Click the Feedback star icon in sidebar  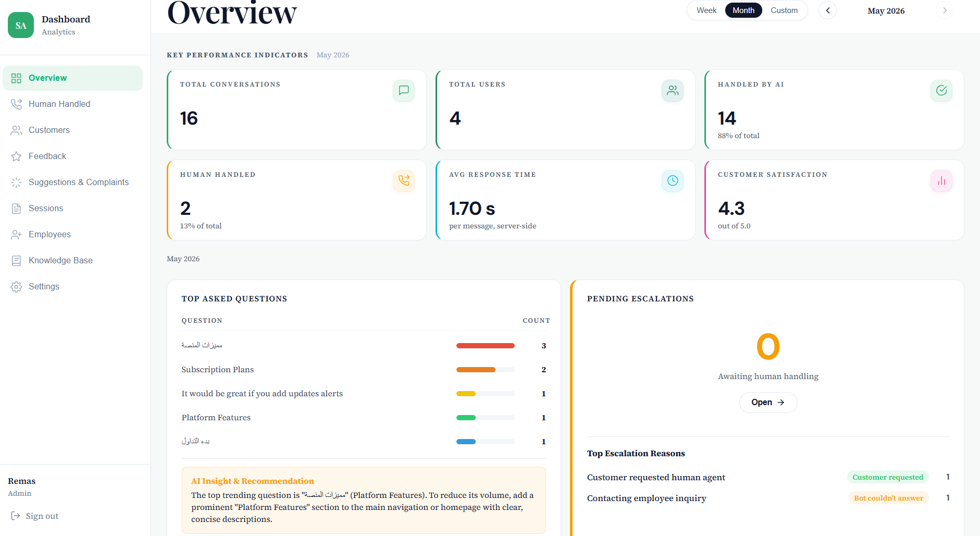coord(16,156)
